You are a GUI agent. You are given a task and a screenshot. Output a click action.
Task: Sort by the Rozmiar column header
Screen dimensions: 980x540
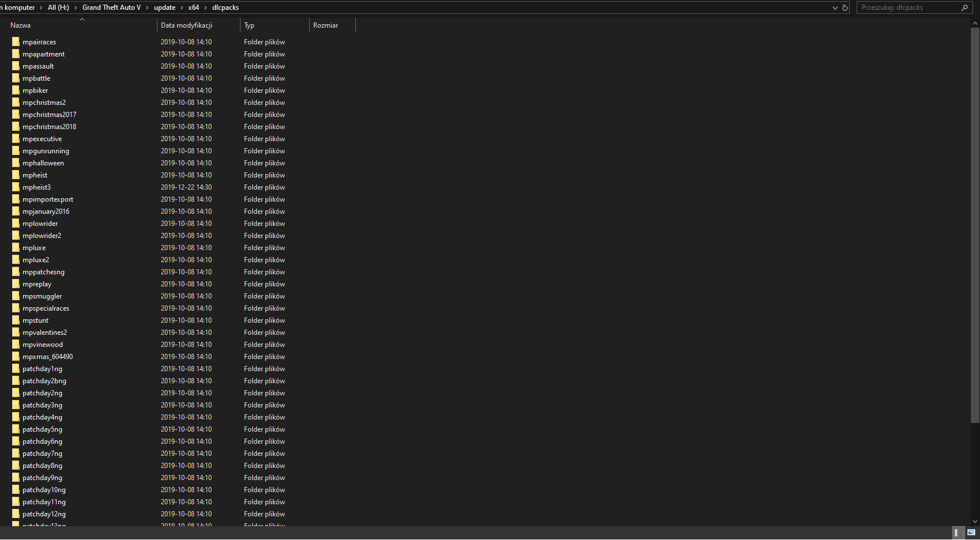(x=326, y=25)
